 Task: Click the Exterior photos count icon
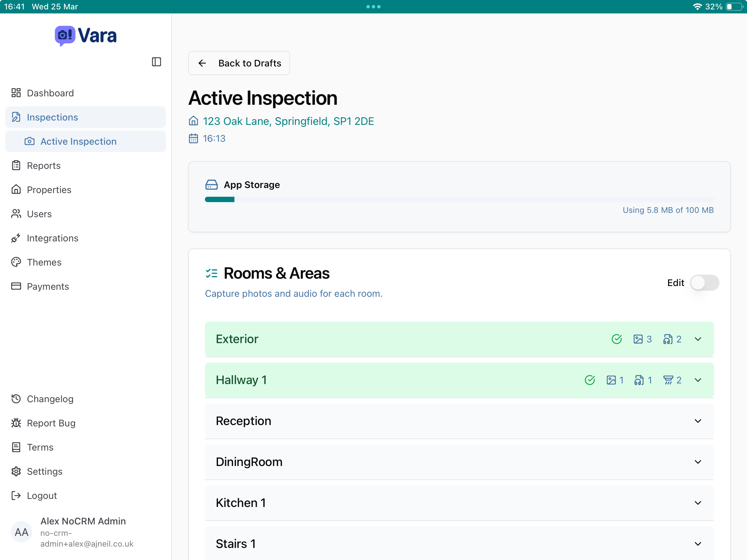pos(638,339)
